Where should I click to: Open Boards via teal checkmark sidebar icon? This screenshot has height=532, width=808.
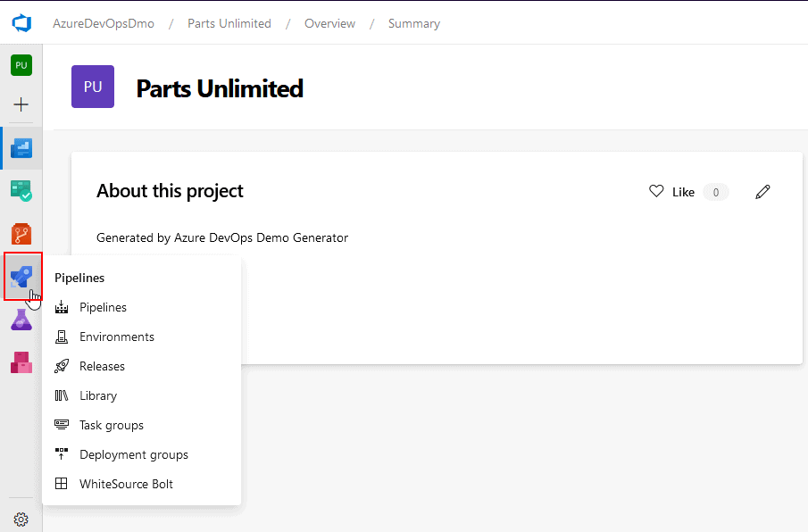click(x=21, y=190)
